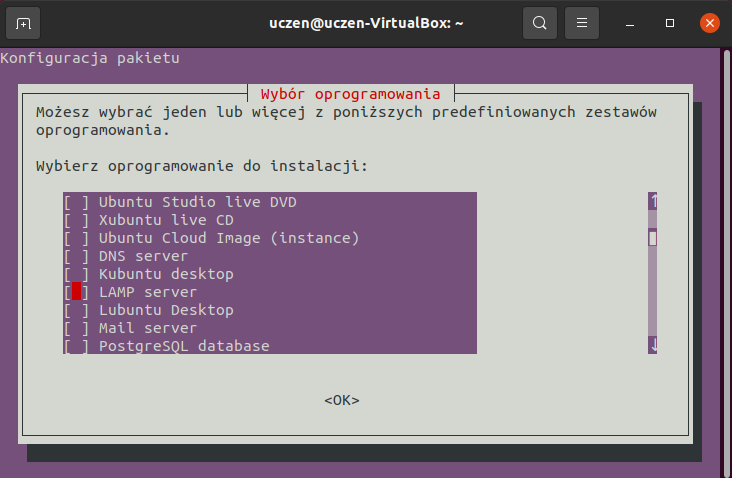Confirm selection with the OK button
Screen dimensions: 732x478
click(342, 401)
